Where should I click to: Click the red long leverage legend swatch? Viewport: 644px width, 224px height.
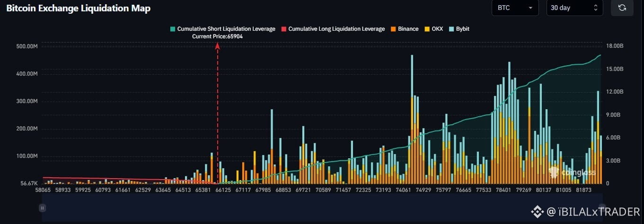[284, 29]
